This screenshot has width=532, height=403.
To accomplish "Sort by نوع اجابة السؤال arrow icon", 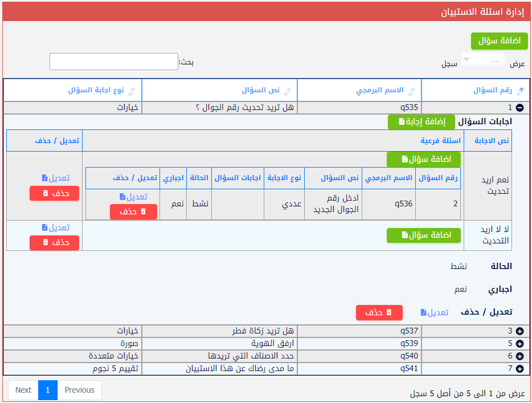I will (x=132, y=91).
